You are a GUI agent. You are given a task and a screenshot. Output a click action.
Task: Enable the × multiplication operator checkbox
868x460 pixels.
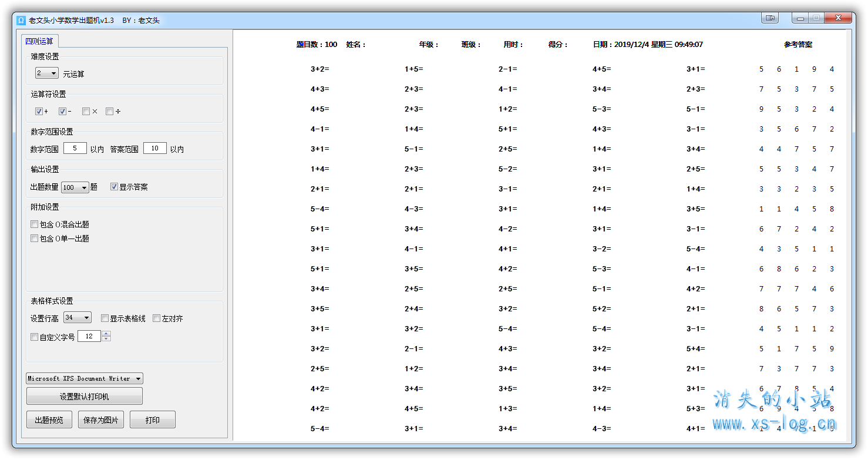coord(86,111)
